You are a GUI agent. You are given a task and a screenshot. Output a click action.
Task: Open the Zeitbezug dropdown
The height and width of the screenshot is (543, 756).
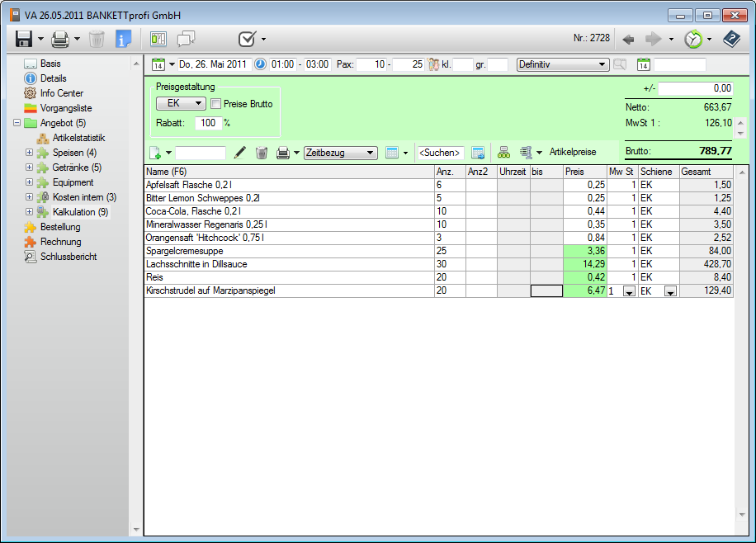(x=340, y=153)
